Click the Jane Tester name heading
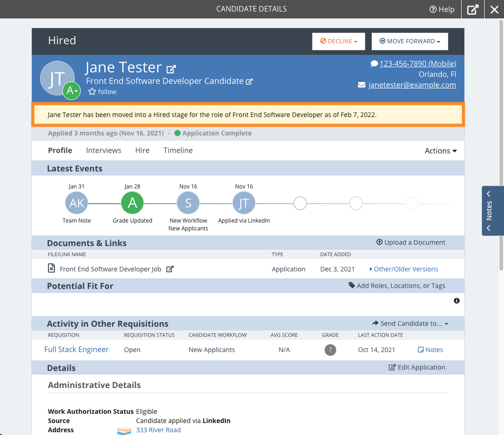The image size is (504, 435). (124, 68)
